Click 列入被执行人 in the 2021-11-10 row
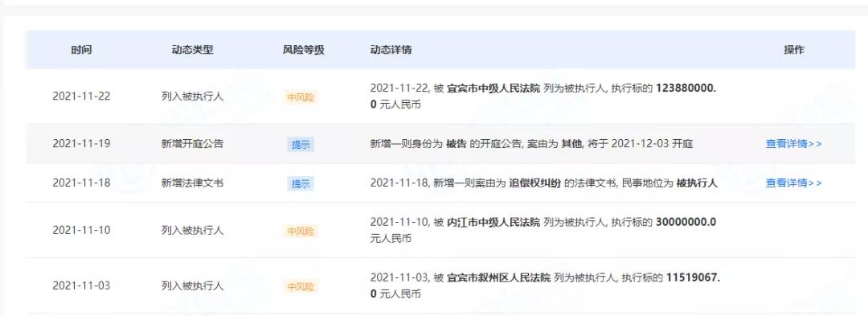 tap(192, 230)
